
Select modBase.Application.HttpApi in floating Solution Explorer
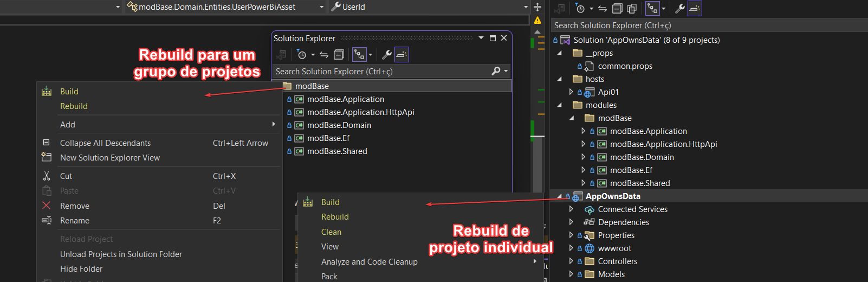tap(360, 112)
